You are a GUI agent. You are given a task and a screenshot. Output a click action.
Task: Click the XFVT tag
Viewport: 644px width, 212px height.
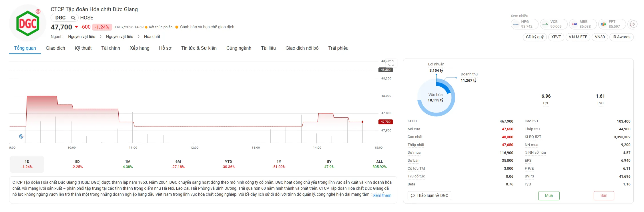(x=556, y=37)
